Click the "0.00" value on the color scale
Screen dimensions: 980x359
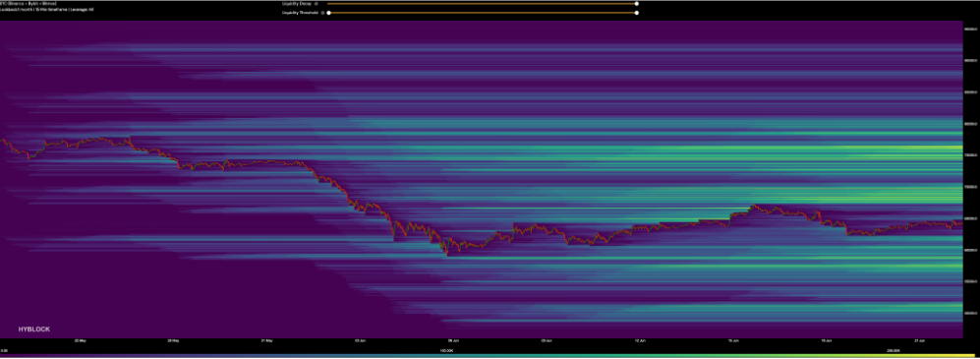point(4,351)
